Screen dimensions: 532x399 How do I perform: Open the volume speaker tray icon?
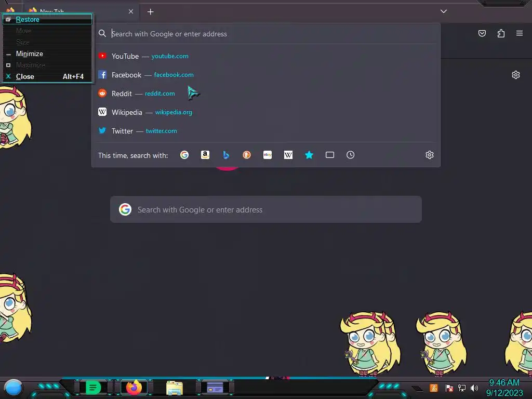pos(474,388)
